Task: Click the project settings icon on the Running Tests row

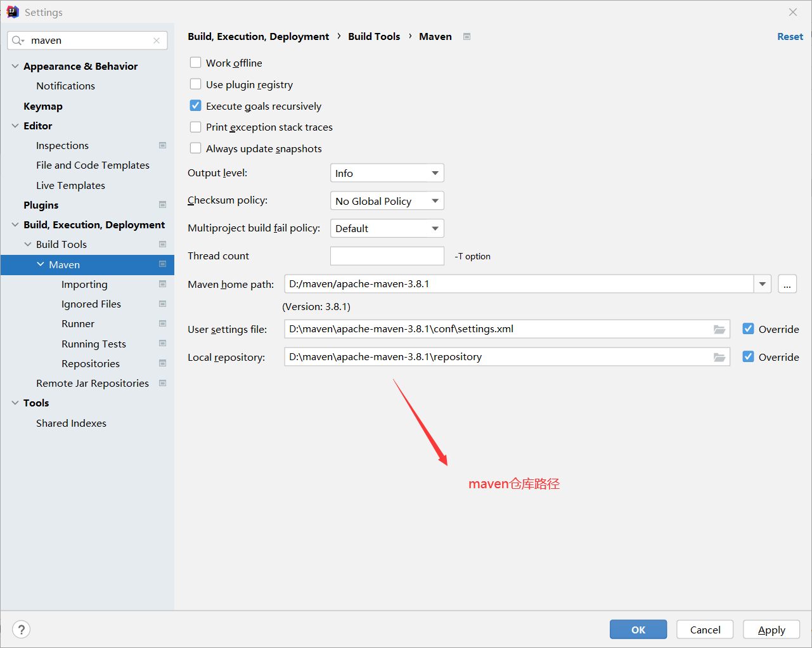Action: point(162,344)
